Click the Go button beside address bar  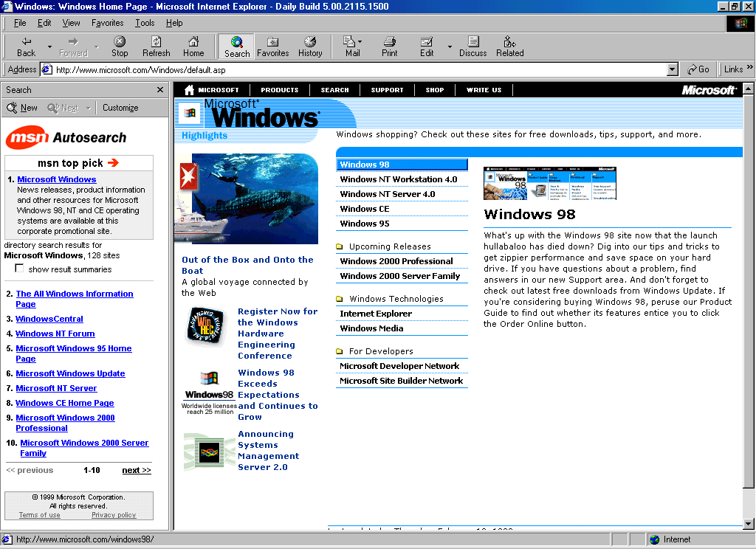click(x=698, y=69)
